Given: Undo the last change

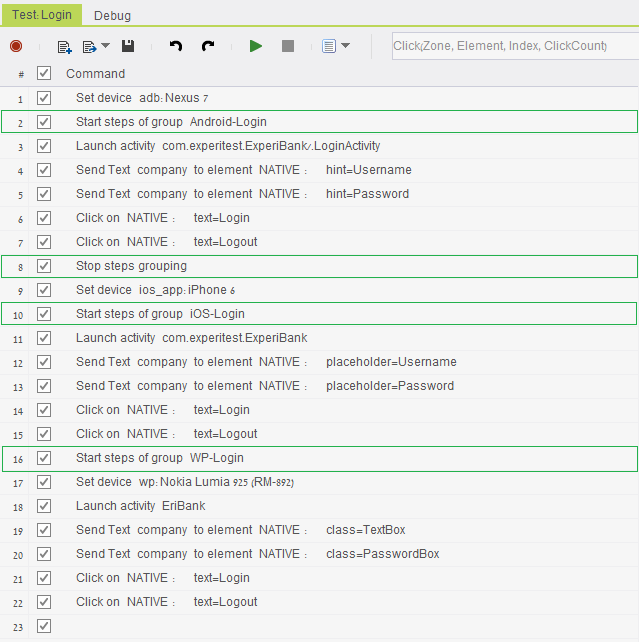Looking at the screenshot, I should (x=176, y=46).
